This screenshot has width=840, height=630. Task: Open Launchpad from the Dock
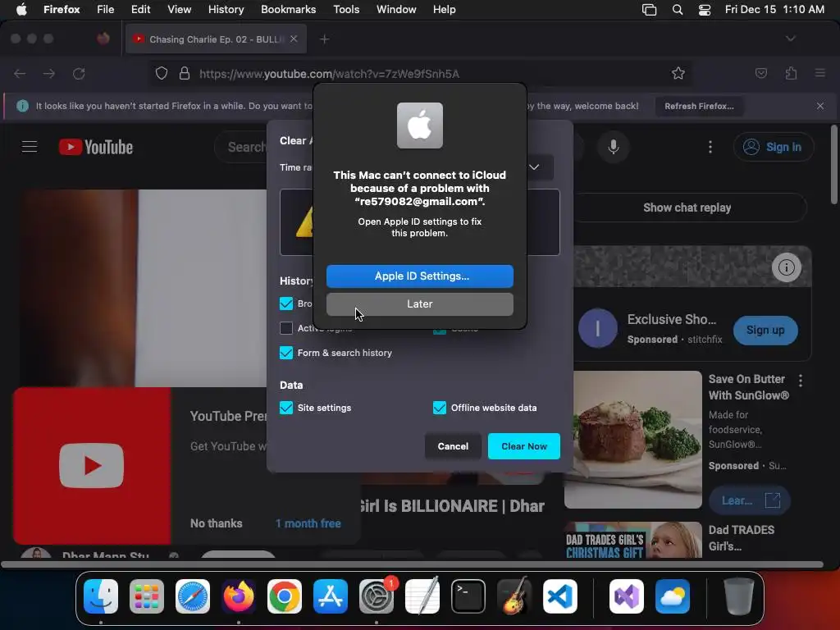pyautogui.click(x=147, y=596)
